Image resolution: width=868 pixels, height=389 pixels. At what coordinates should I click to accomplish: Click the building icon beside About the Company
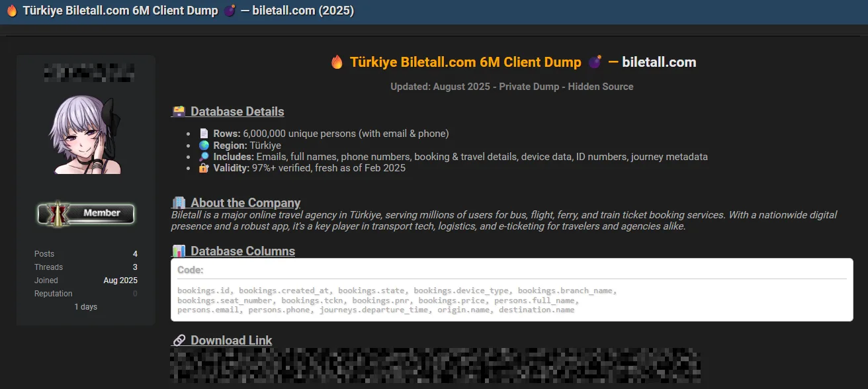(x=178, y=203)
